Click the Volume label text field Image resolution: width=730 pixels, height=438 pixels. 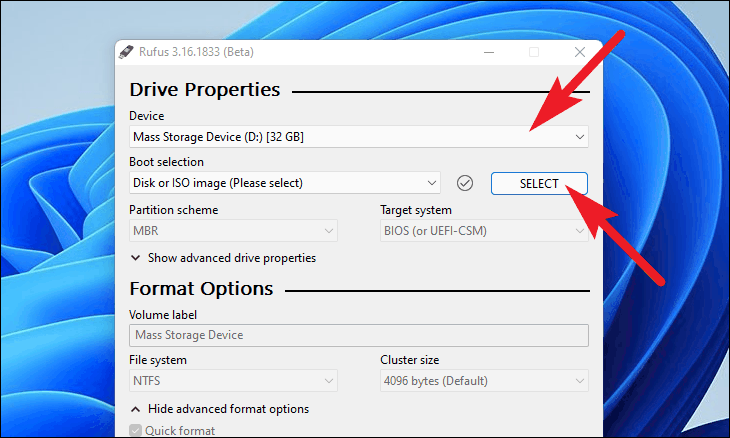358,335
